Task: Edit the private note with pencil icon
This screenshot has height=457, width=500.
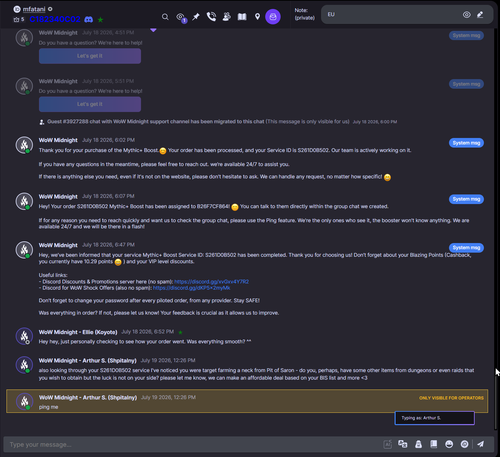Action: click(x=480, y=15)
